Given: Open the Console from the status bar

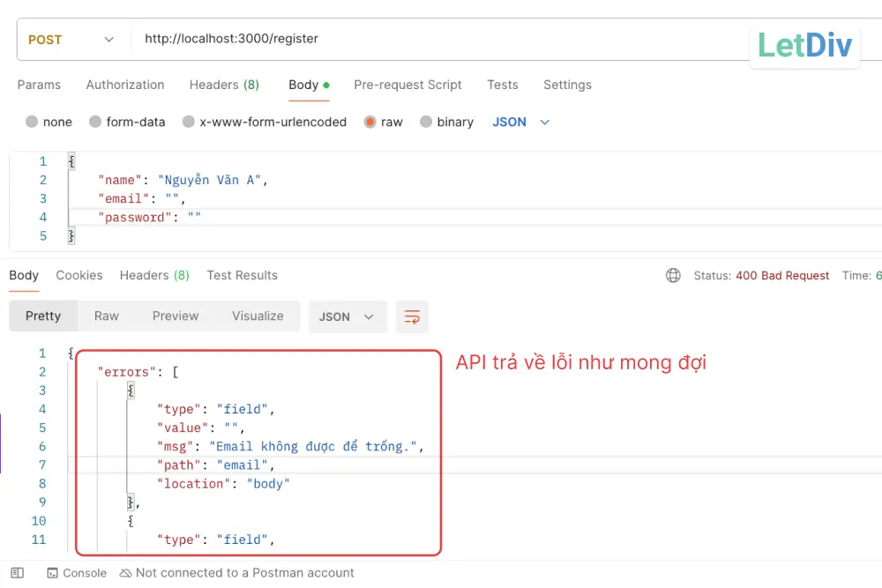Looking at the screenshot, I should [77, 573].
